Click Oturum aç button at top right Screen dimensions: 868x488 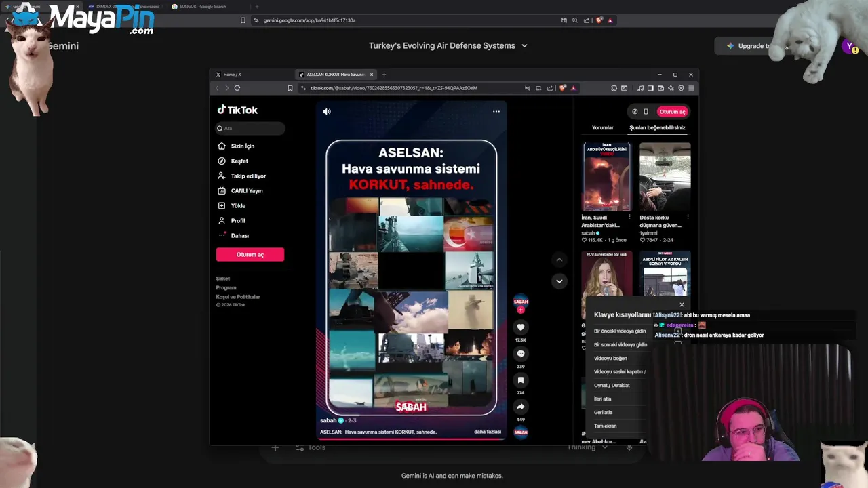click(x=673, y=112)
